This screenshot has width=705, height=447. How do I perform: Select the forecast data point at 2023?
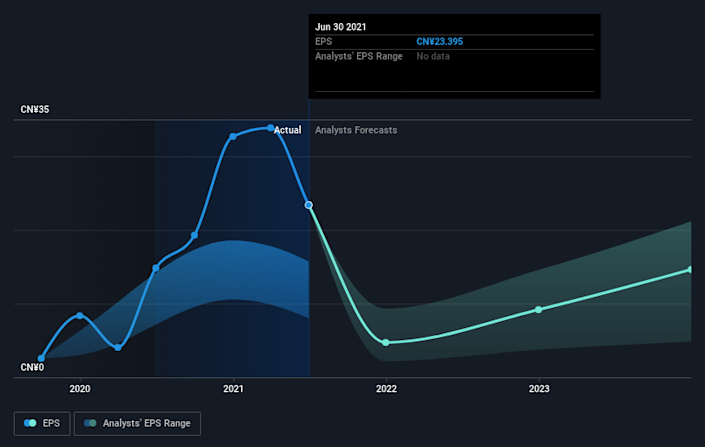pyautogui.click(x=538, y=309)
